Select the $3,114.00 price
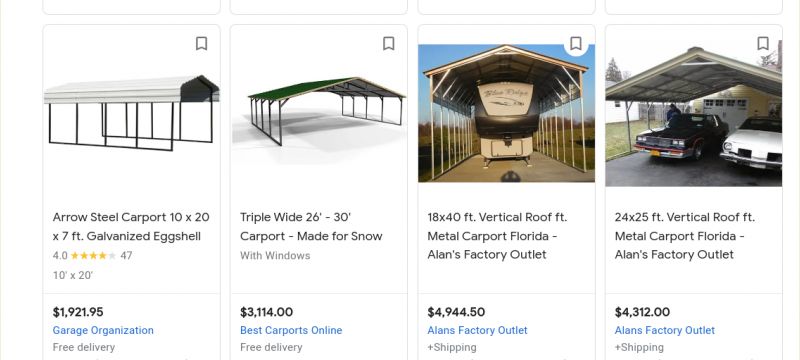The image size is (800, 360). [266, 312]
